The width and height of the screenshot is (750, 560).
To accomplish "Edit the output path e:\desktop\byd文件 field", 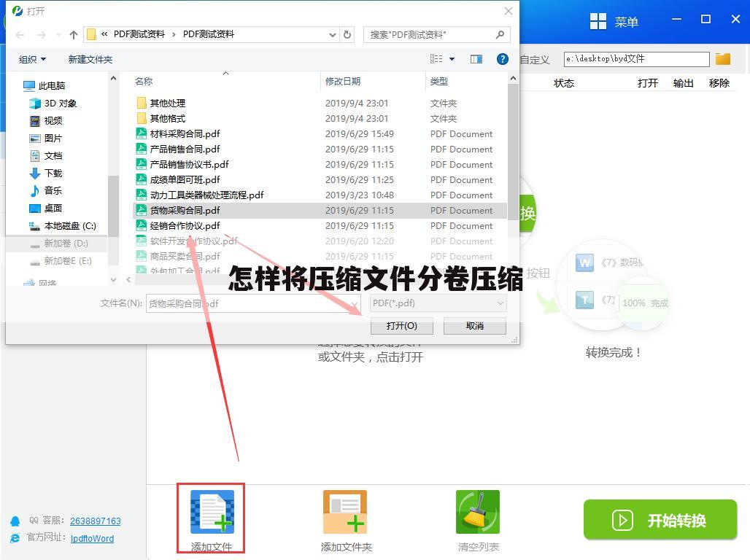I will click(636, 59).
